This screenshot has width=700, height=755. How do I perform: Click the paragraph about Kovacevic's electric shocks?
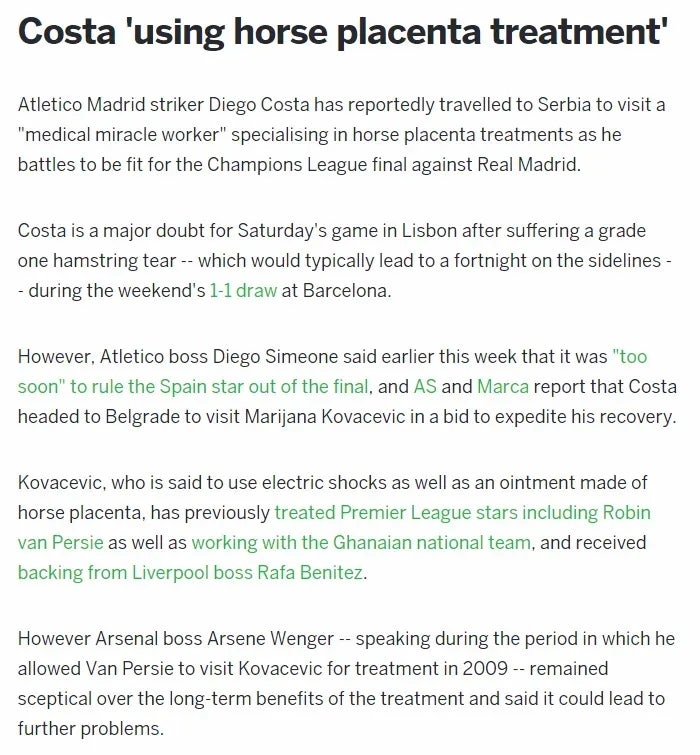coord(334,528)
